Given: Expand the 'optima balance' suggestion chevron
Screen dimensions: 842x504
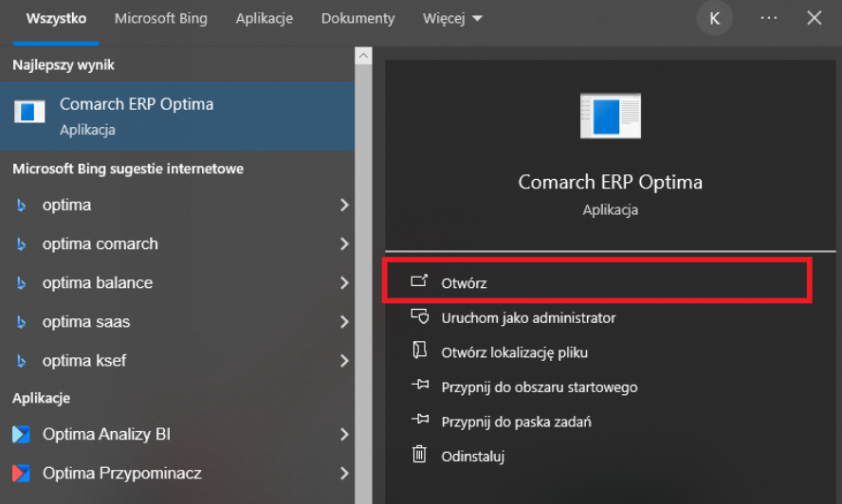Looking at the screenshot, I should (x=344, y=283).
